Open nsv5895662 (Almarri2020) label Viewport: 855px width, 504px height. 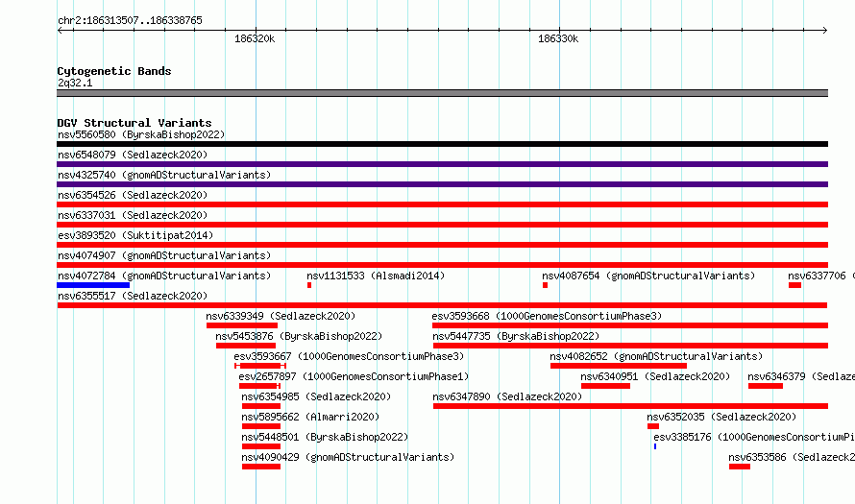(310, 417)
